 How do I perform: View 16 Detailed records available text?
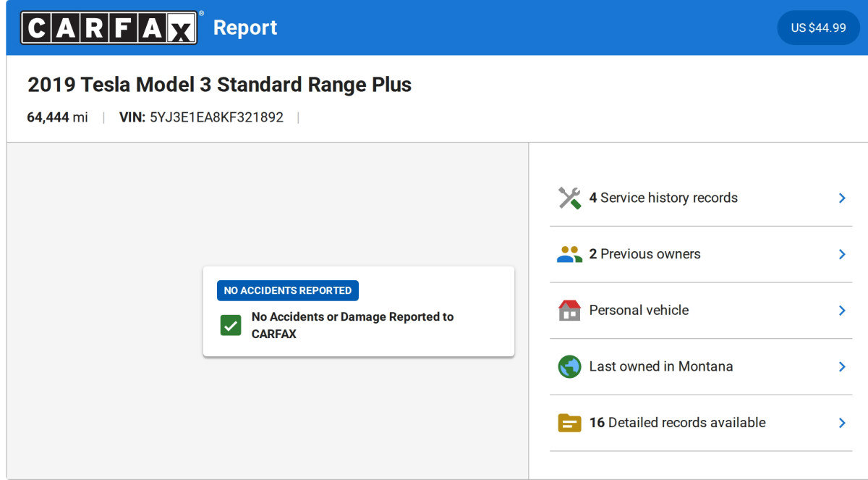677,423
